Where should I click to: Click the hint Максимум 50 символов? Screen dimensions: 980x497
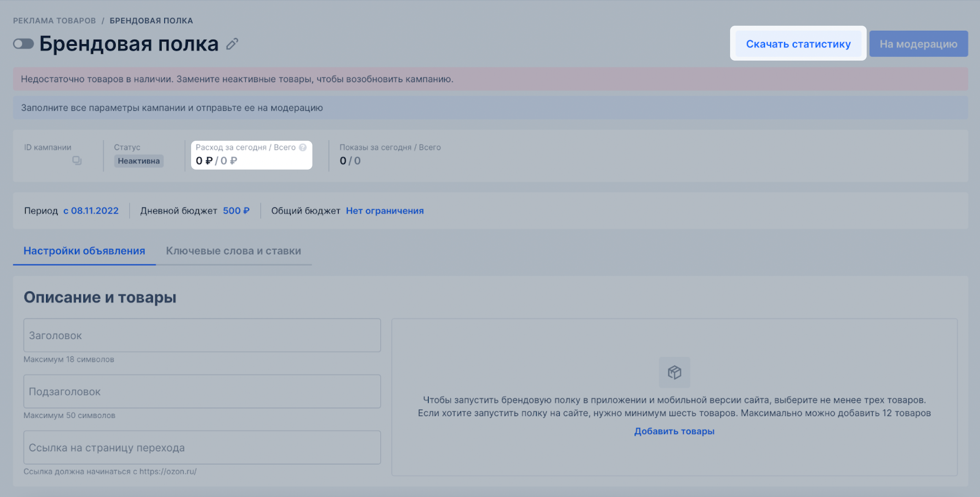[x=69, y=415]
